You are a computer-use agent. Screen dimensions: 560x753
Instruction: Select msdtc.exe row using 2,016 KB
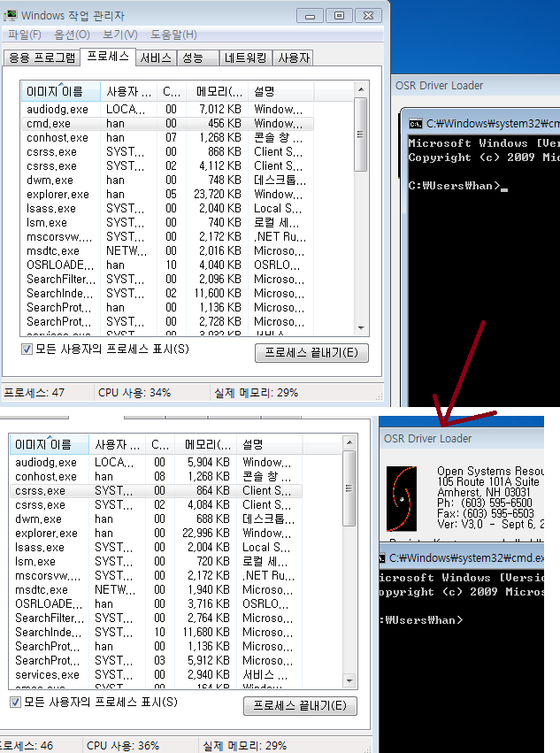[167, 250]
